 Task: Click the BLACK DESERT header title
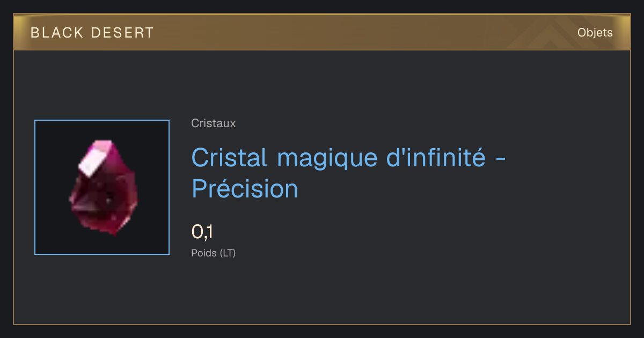[x=92, y=33]
